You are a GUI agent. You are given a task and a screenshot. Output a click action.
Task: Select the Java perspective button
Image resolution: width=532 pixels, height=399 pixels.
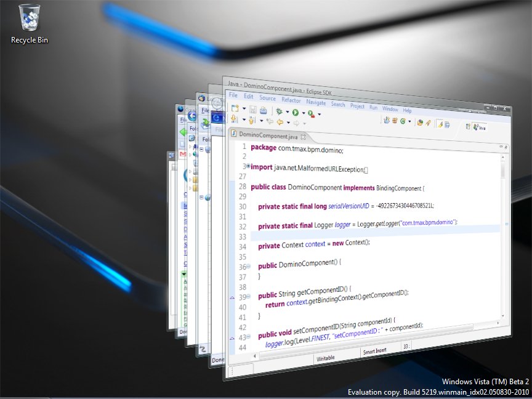[x=480, y=127]
